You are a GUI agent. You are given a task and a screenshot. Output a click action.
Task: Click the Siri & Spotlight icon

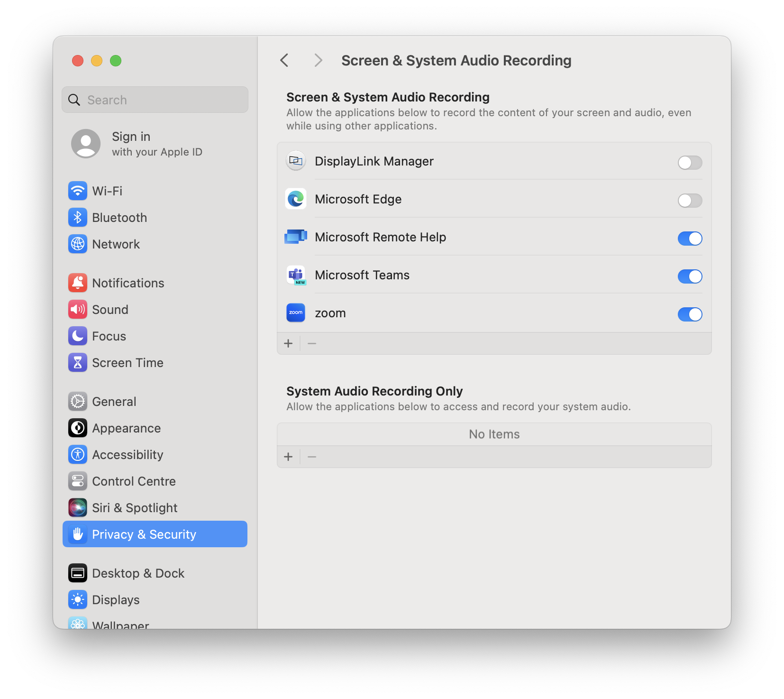pyautogui.click(x=78, y=508)
